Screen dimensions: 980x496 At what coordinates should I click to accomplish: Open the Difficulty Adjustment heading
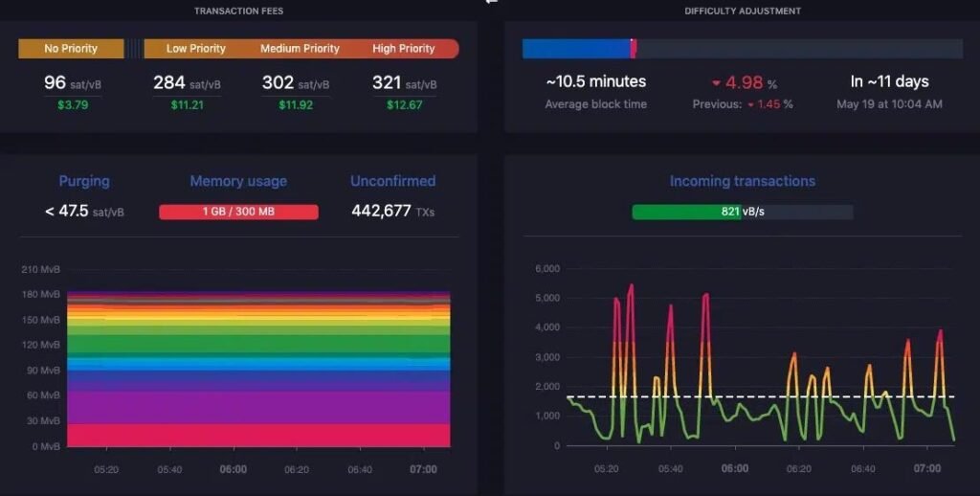(x=743, y=11)
